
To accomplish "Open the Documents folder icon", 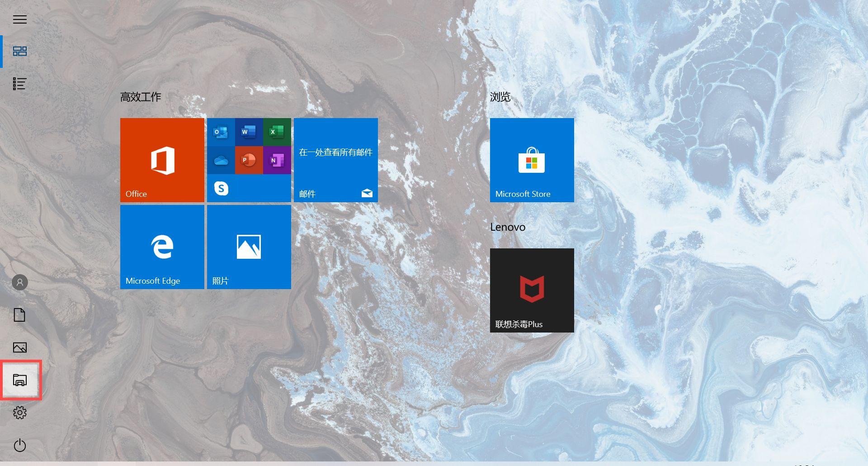I will point(19,315).
